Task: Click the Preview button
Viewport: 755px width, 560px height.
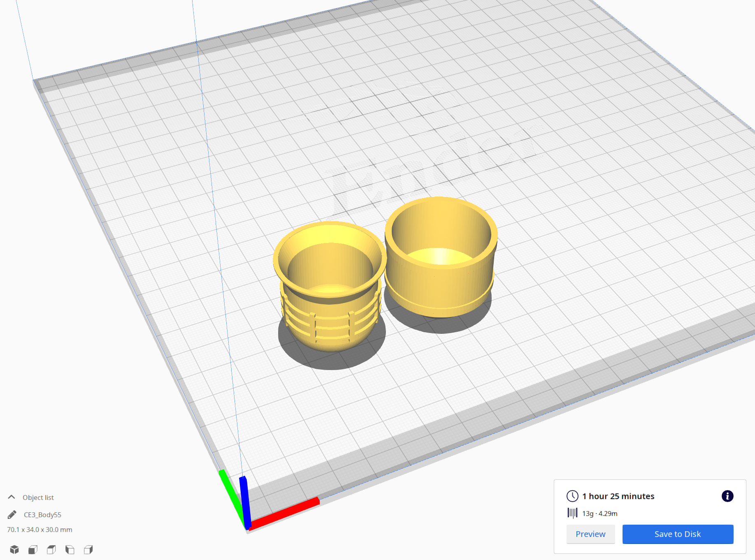Action: pos(590,534)
